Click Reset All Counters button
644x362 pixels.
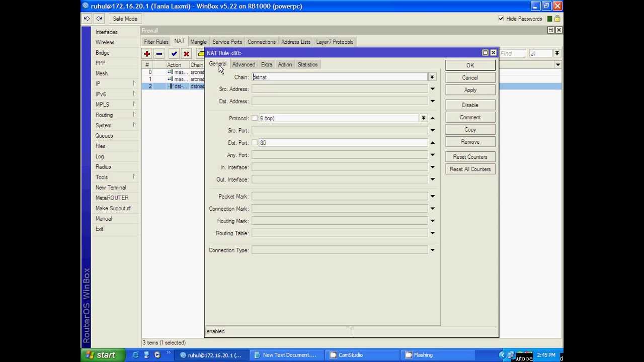pos(470,169)
